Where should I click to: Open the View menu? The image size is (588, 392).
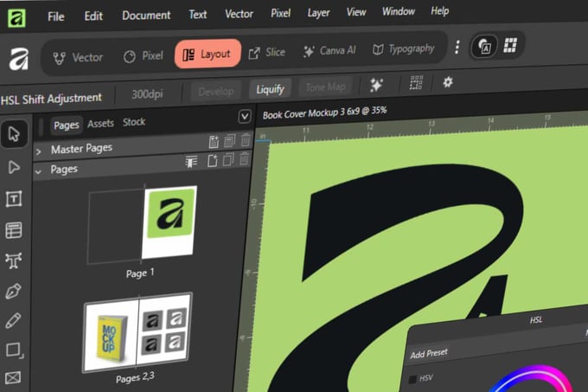356,12
